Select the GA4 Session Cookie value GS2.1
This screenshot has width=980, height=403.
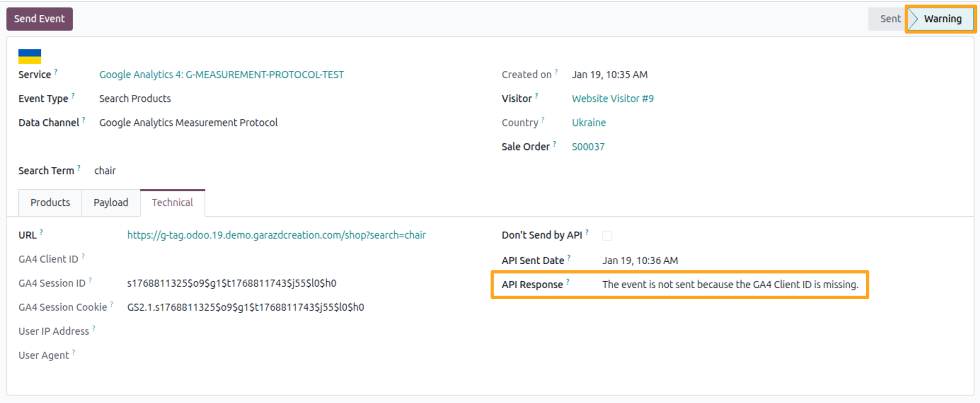246,307
